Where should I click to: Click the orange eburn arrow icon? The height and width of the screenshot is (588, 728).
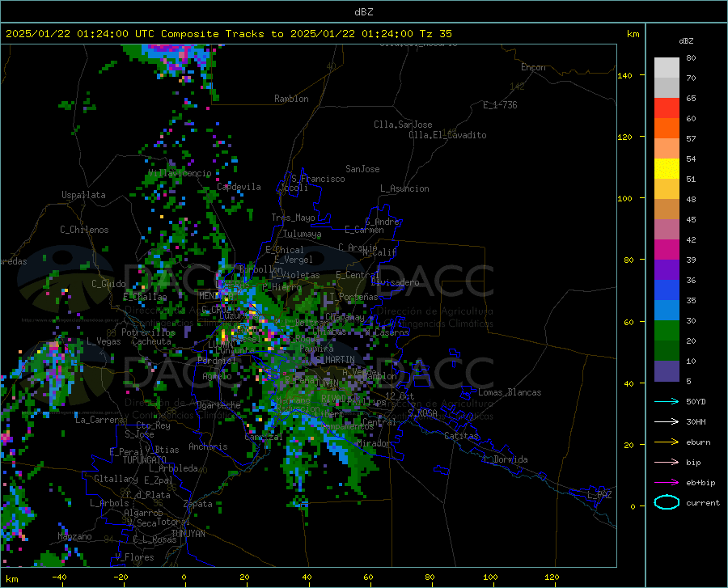(667, 442)
